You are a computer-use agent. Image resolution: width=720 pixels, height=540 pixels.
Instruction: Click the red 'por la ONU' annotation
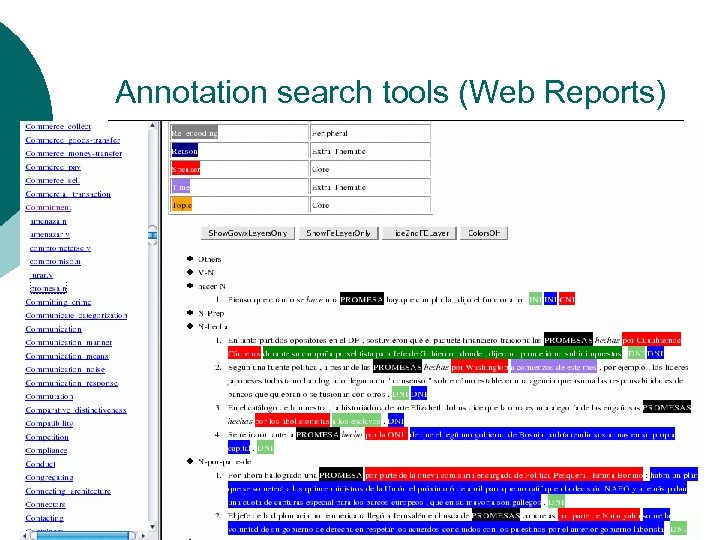[x=386, y=434]
